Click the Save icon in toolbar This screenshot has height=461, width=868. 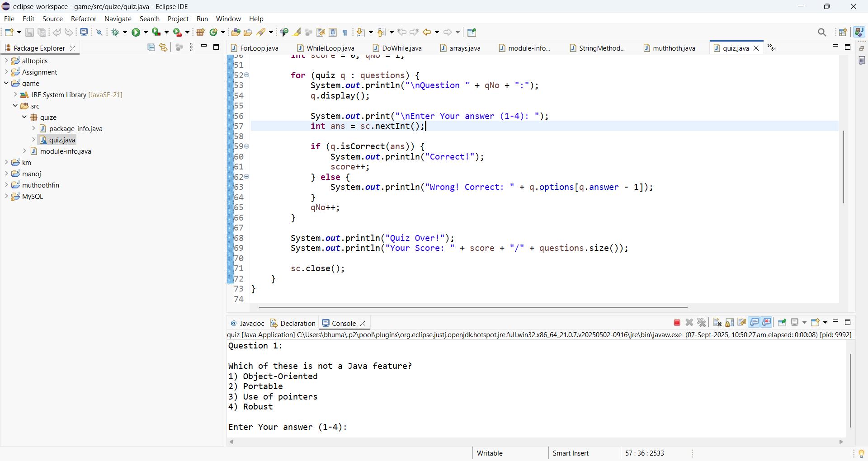[29, 32]
